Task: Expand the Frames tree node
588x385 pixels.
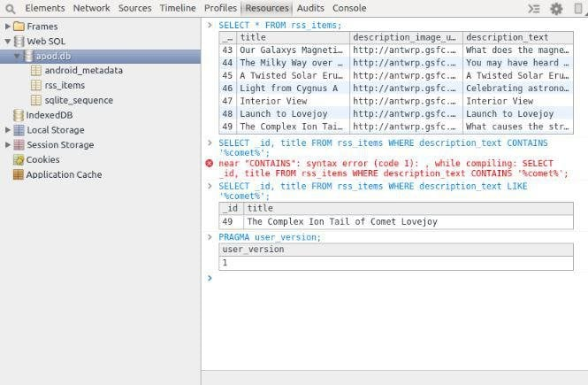Action: pos(8,27)
